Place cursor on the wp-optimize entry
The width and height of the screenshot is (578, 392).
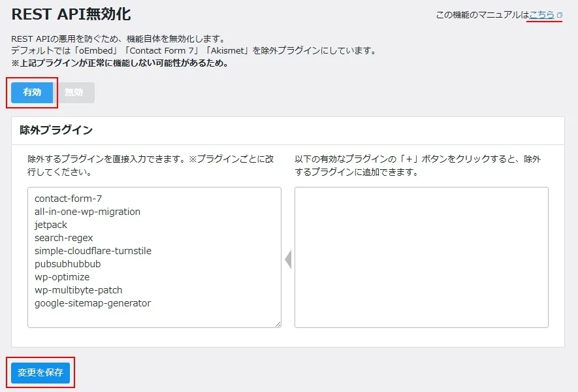click(x=62, y=277)
